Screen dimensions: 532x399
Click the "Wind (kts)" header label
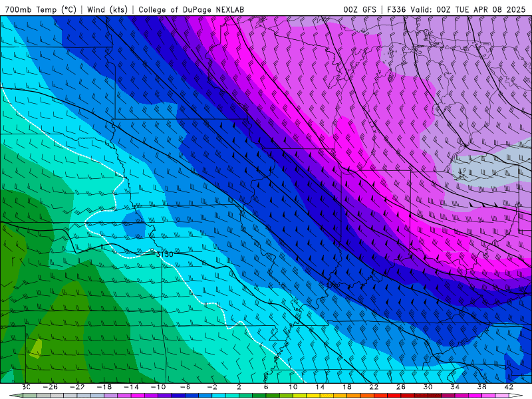[107, 9]
